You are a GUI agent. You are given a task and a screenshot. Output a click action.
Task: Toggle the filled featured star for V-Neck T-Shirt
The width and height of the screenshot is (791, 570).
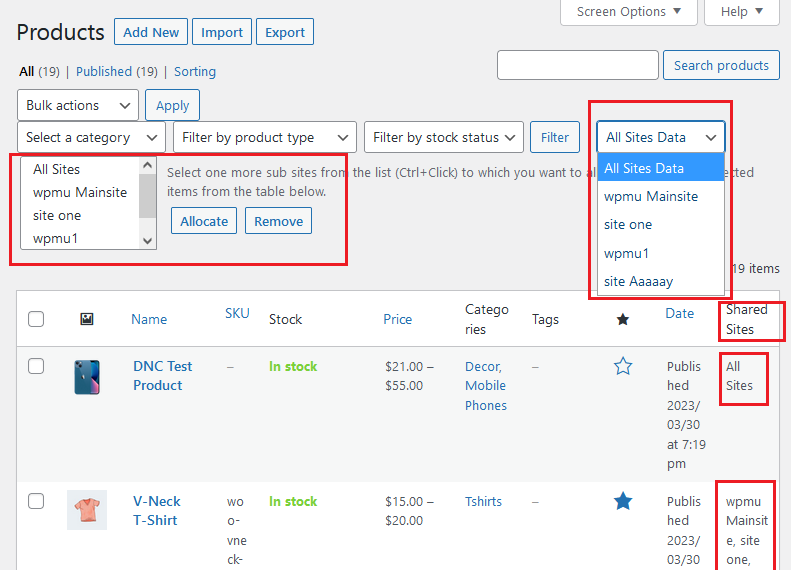tap(623, 501)
